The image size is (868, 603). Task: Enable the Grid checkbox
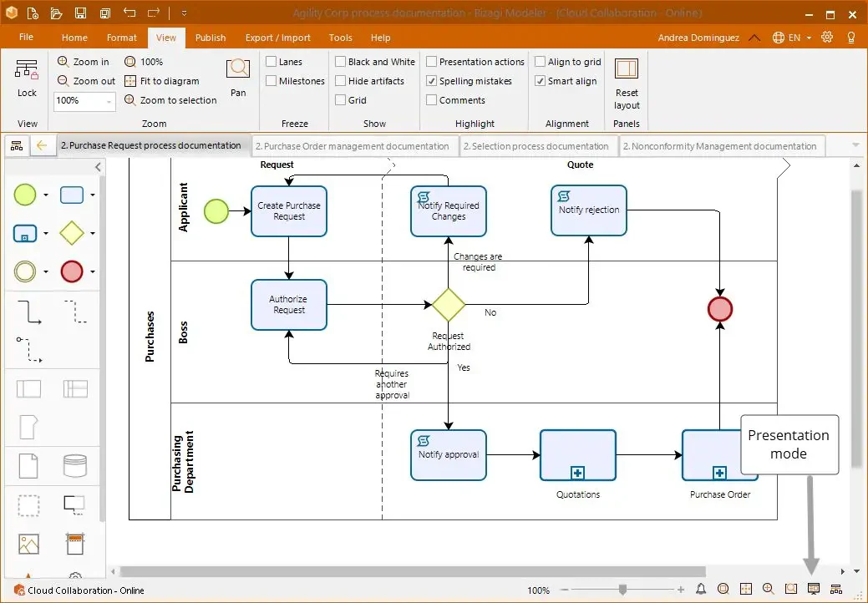[x=341, y=100]
